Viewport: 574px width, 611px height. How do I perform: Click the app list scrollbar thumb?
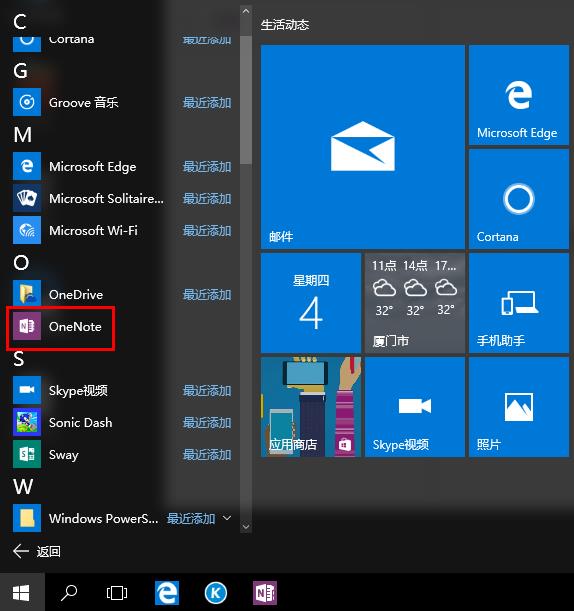[245, 100]
